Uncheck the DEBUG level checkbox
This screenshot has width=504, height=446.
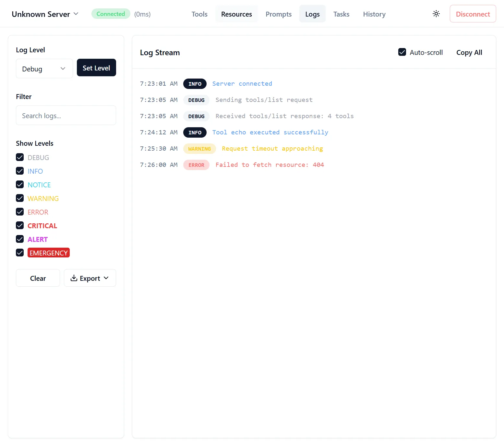20,157
